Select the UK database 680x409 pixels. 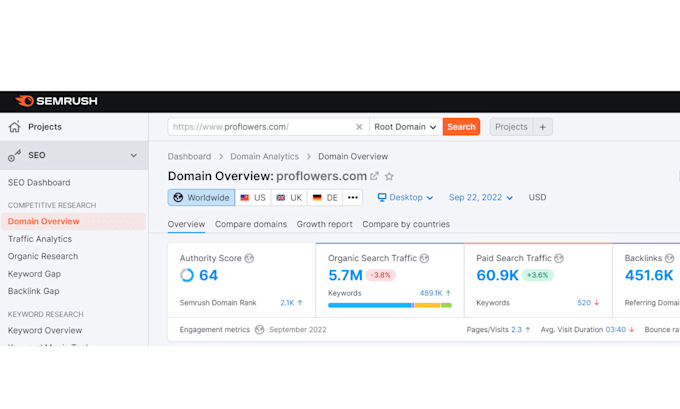[x=289, y=197]
